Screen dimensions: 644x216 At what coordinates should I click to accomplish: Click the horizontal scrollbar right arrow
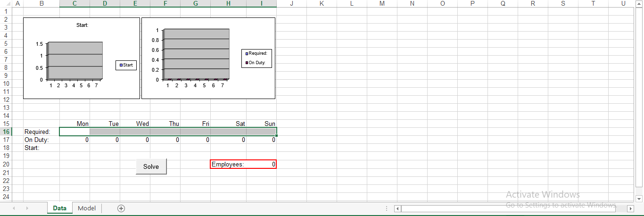coord(631,208)
